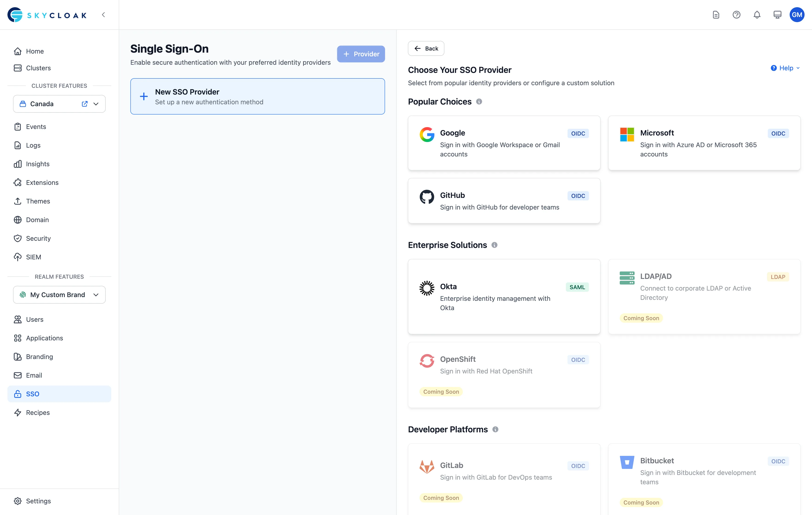Open the document icon in top bar

(x=716, y=15)
